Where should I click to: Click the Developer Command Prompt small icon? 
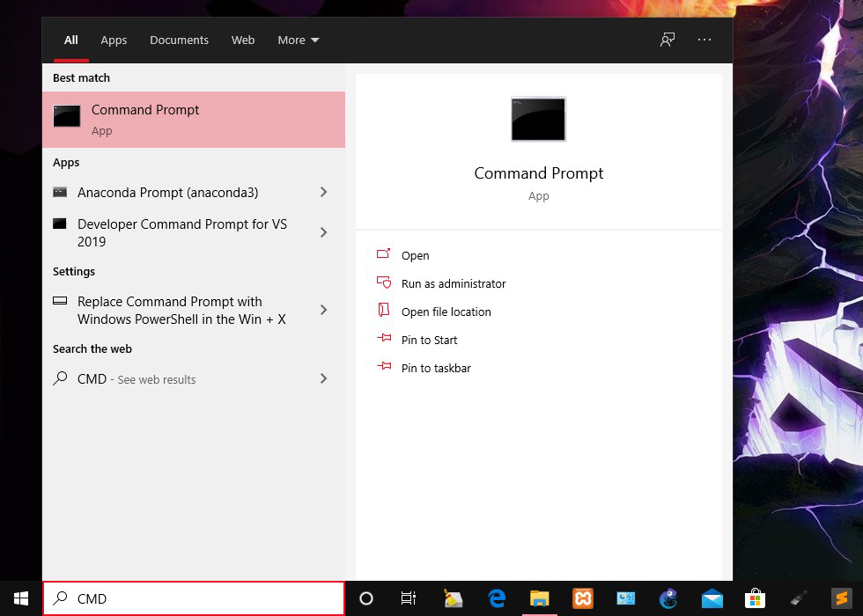(60, 224)
